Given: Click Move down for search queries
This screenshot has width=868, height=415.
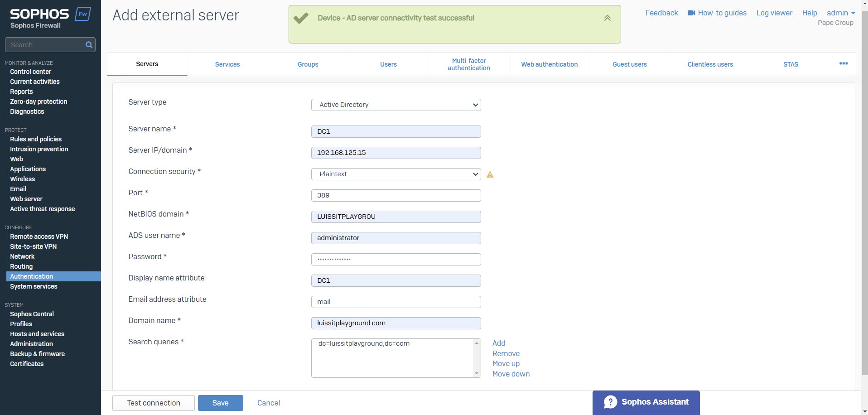Looking at the screenshot, I should [x=511, y=374].
